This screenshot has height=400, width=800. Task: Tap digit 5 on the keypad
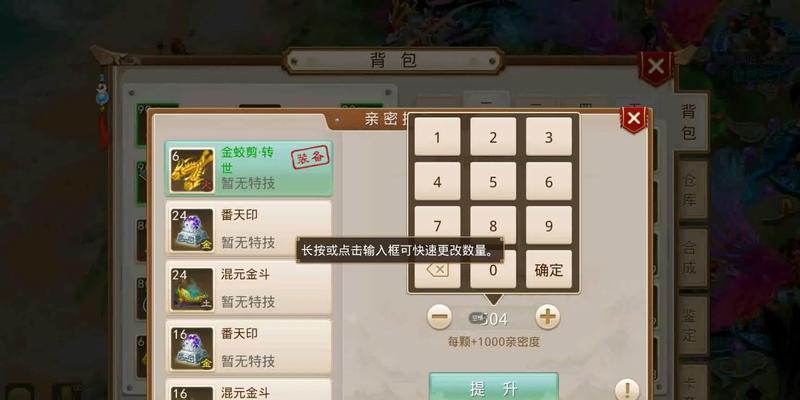(493, 181)
